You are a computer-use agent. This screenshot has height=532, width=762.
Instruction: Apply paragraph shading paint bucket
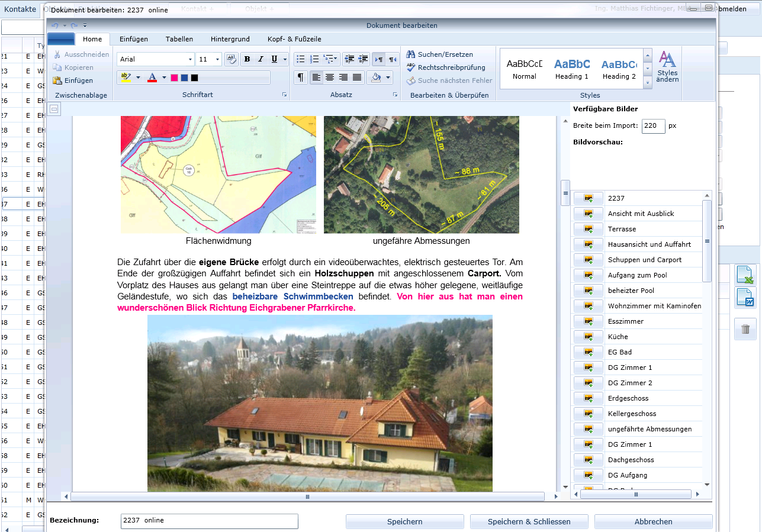(376, 78)
